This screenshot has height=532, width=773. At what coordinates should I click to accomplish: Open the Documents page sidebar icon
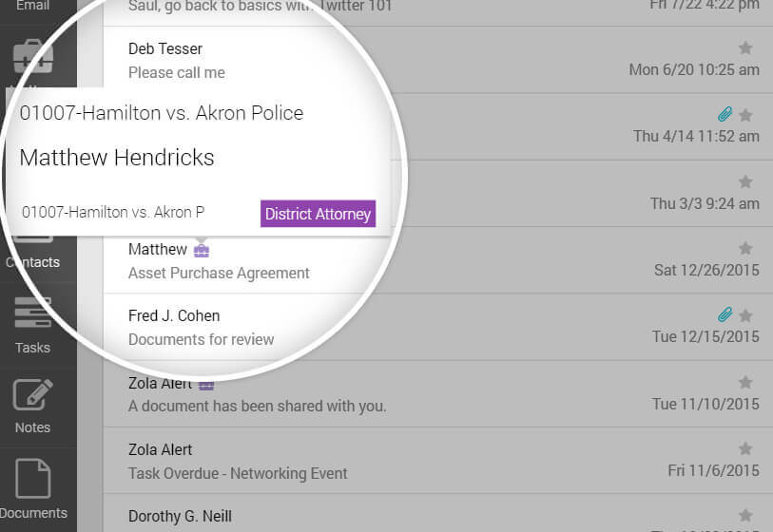[32, 478]
